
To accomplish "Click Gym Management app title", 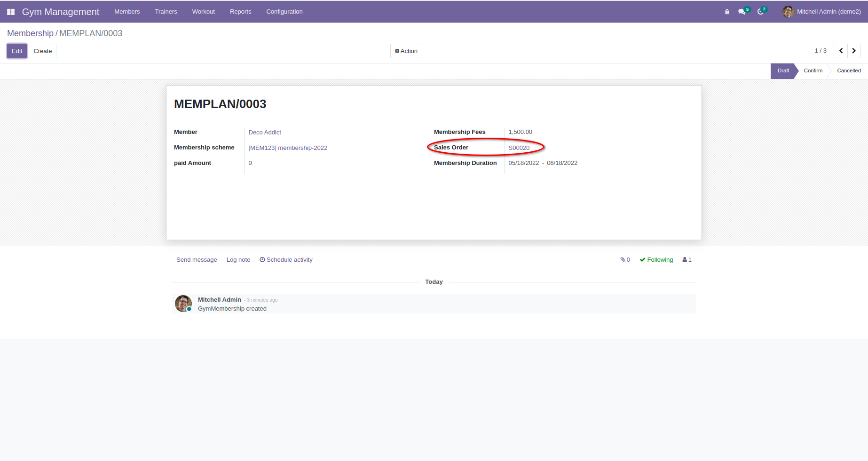I will (61, 12).
